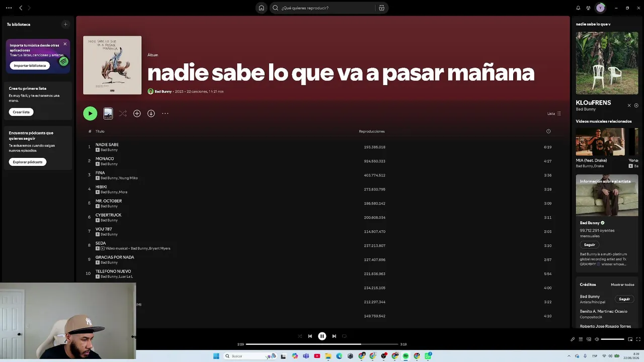Toggle shuffle for the album
Viewport: 644px width, 362px height.
click(123, 114)
